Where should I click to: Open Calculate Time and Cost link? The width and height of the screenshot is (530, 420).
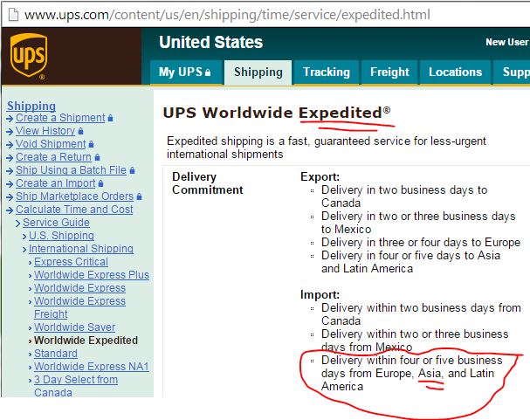(x=74, y=210)
